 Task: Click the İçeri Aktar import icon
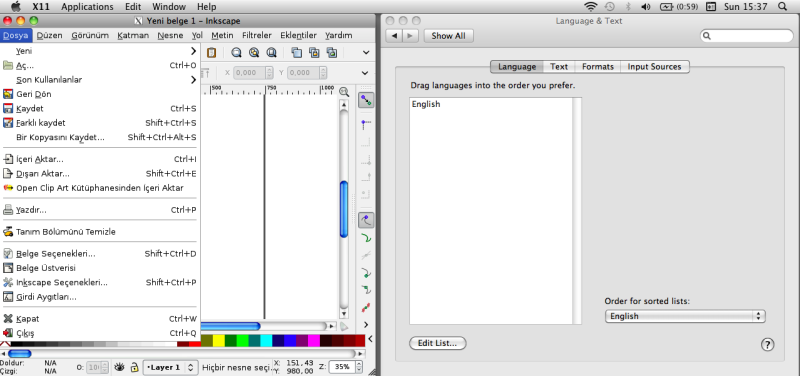point(8,159)
